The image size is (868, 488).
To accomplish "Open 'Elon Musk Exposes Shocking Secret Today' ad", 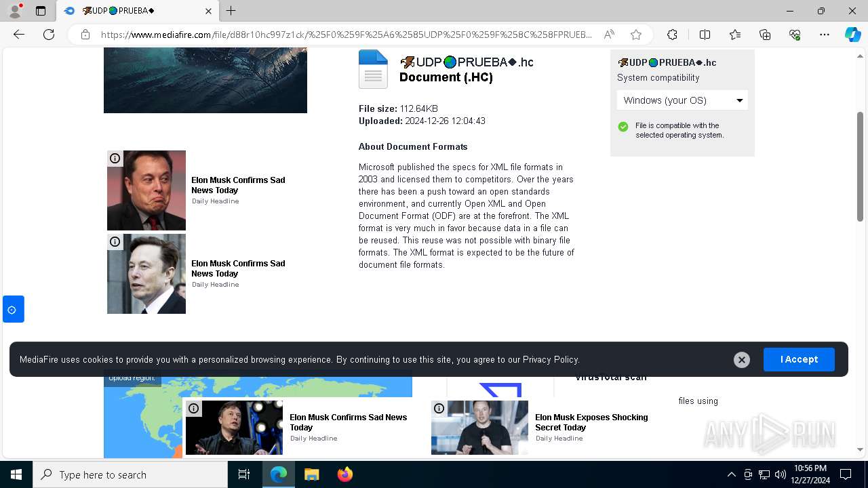I will coord(591,422).
